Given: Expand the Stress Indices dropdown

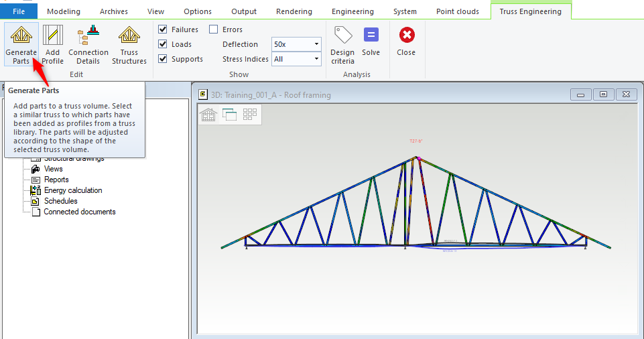Looking at the screenshot, I should (296, 59).
